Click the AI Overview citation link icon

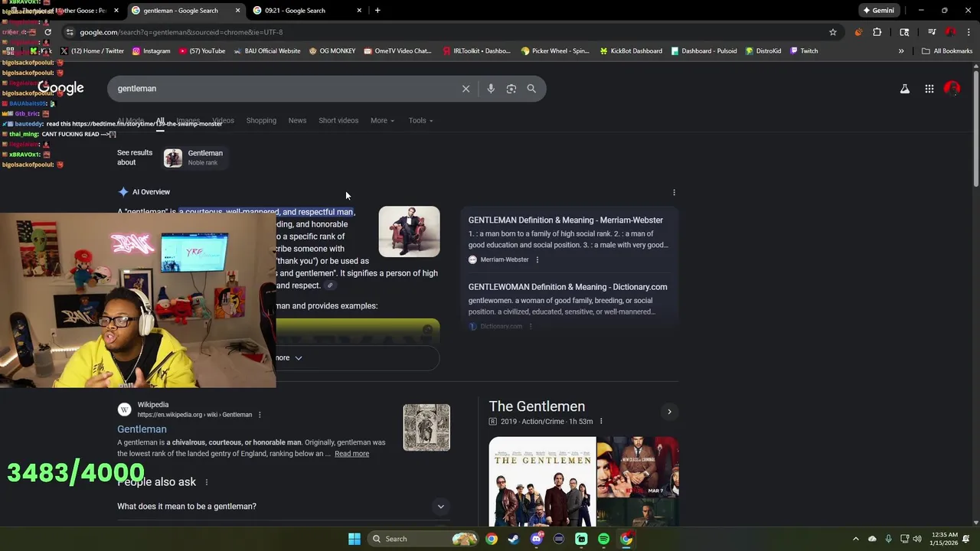pos(330,285)
